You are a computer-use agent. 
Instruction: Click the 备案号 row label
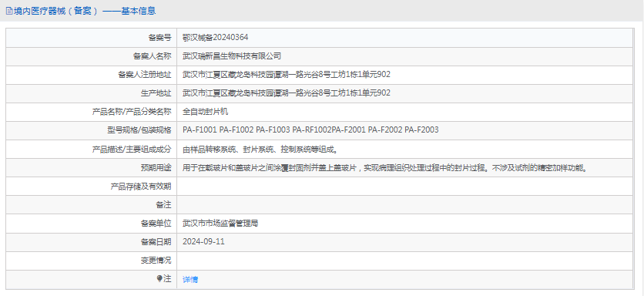(159, 38)
